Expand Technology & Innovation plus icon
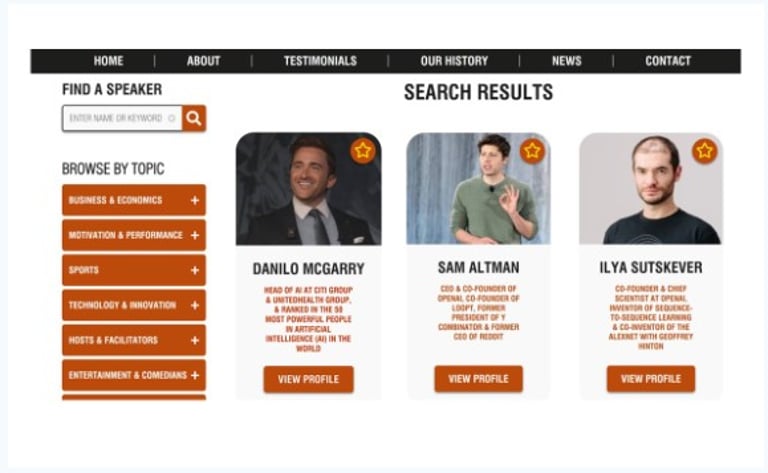The width and height of the screenshot is (768, 473). [195, 306]
